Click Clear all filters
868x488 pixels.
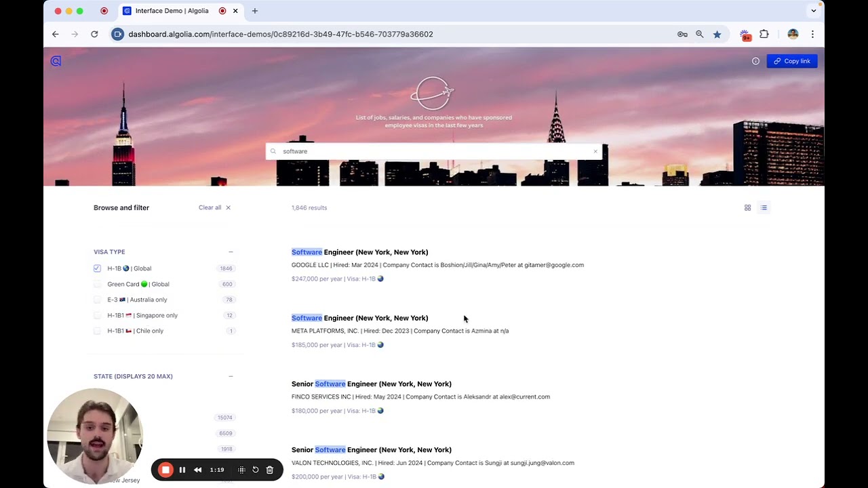[214, 207]
